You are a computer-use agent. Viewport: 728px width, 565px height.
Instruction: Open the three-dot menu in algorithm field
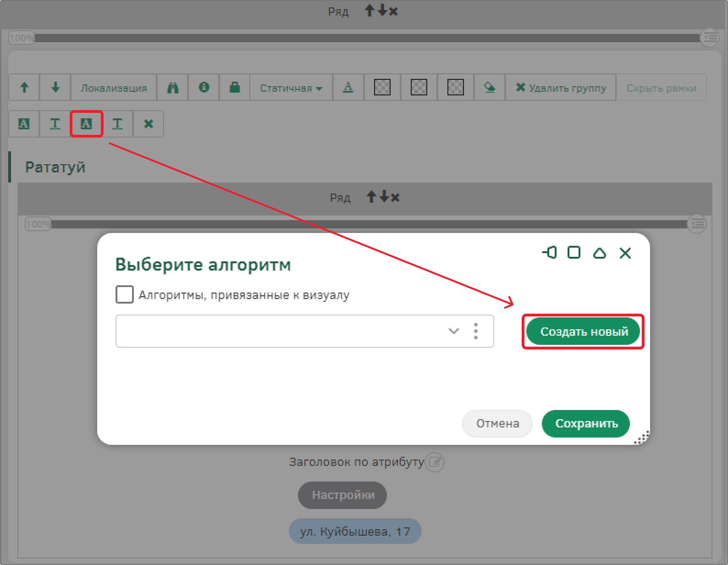click(x=476, y=331)
